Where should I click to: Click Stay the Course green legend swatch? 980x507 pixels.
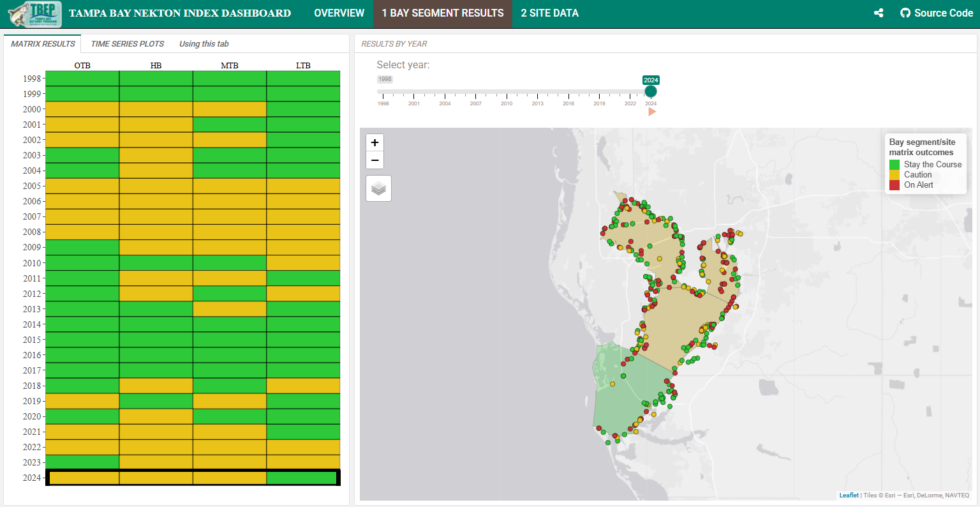(895, 165)
